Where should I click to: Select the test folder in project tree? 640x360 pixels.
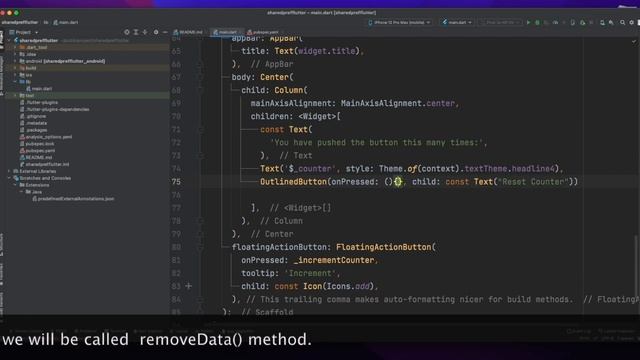(x=27, y=96)
